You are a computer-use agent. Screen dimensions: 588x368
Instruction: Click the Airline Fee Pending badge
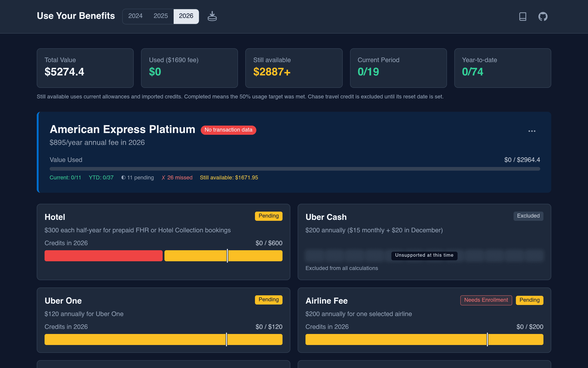[x=529, y=300]
